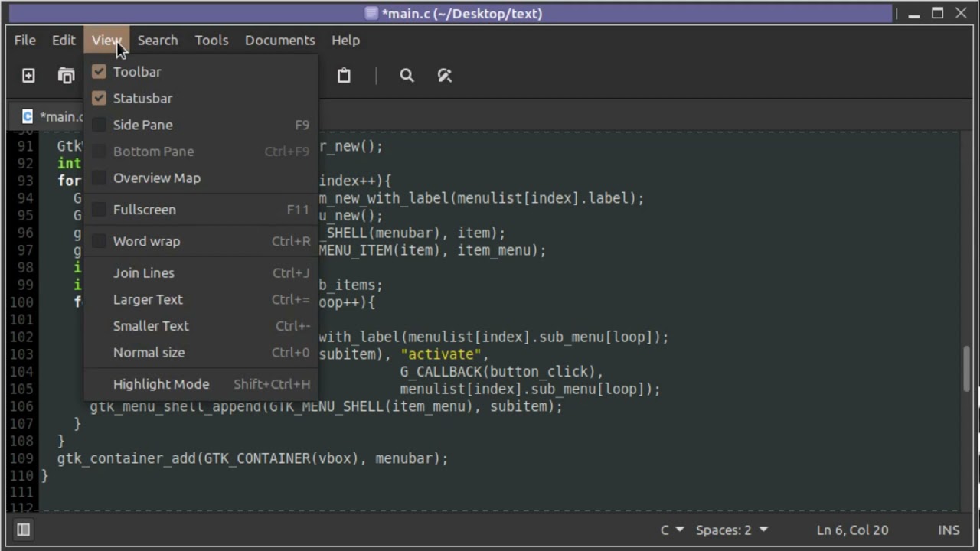Click the new window toolbar icon
980x551 pixels.
67,75
